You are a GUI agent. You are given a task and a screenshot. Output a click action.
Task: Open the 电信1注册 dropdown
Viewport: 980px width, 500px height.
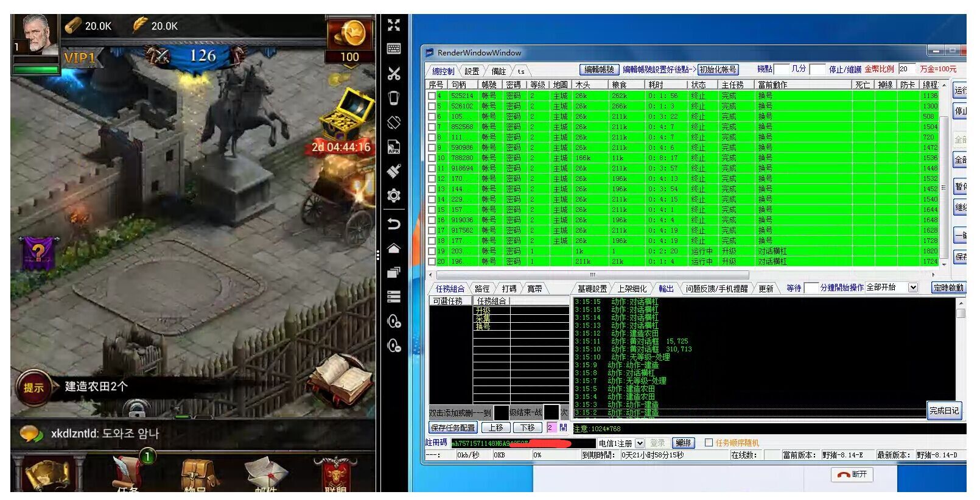pyautogui.click(x=639, y=443)
